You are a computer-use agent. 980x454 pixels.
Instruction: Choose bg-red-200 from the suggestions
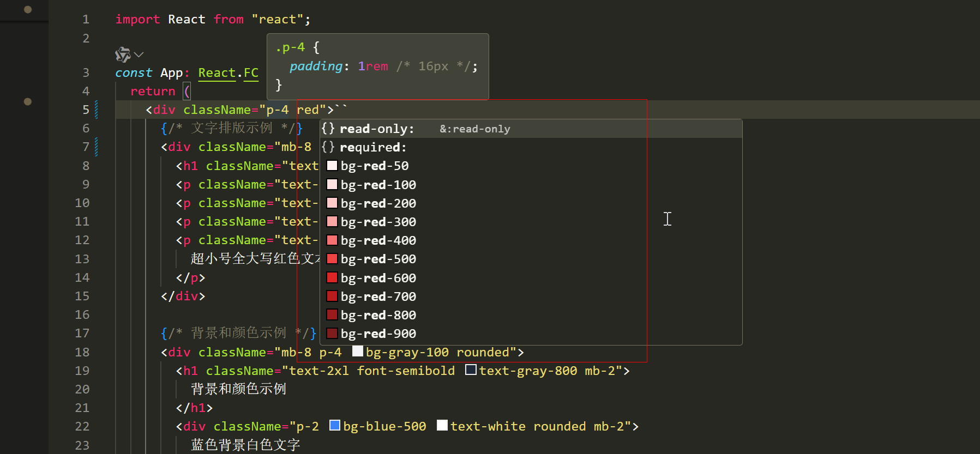531,203
